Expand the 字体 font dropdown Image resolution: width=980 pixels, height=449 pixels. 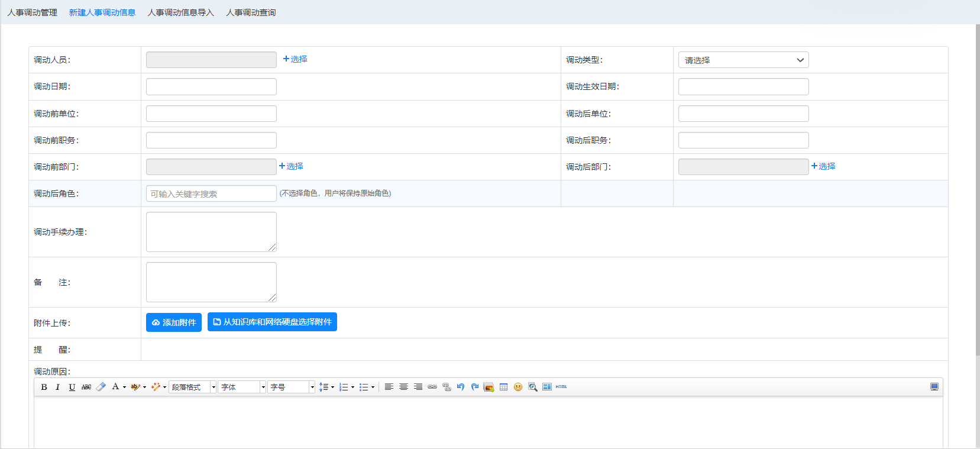click(243, 387)
